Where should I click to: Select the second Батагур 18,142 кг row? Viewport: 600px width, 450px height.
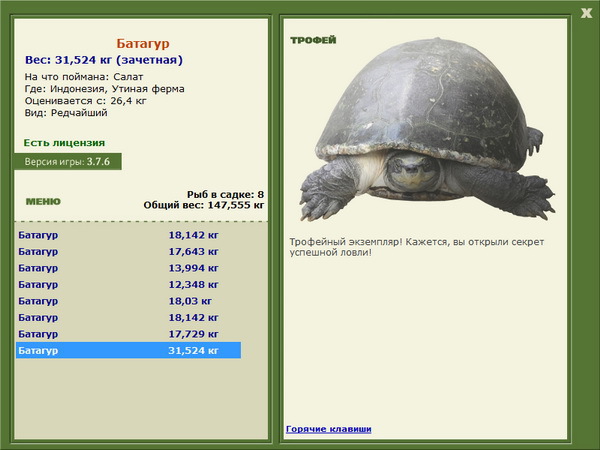coord(129,317)
